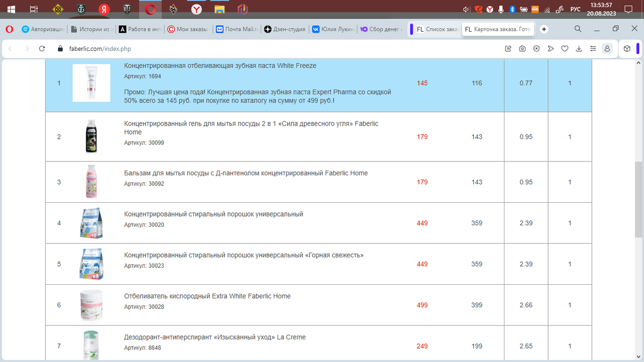Screen dimensions: 644x362
Task: Open the Extra White bleach thumbnail
Action: click(x=91, y=305)
